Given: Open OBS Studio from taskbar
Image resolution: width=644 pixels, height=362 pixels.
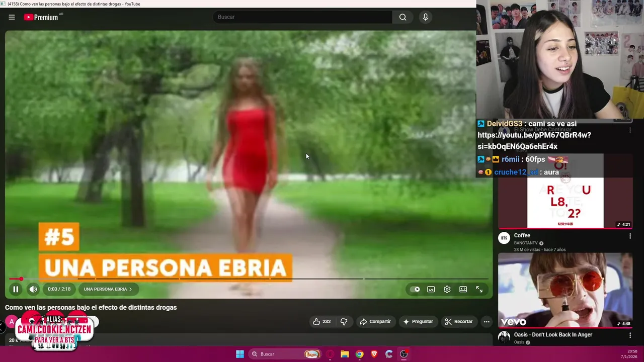Looking at the screenshot, I should pos(404,354).
